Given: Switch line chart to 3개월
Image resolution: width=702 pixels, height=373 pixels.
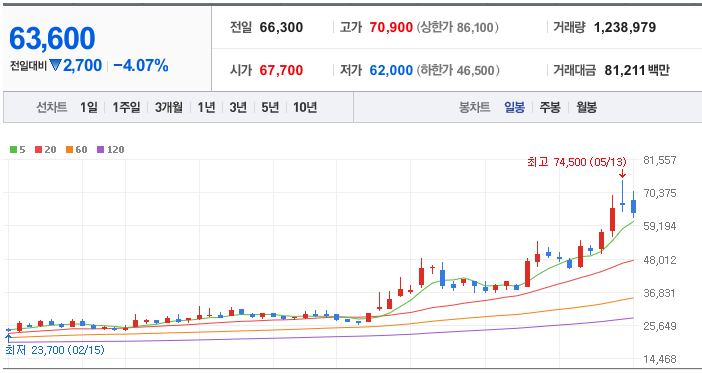Looking at the screenshot, I should click(x=169, y=107).
